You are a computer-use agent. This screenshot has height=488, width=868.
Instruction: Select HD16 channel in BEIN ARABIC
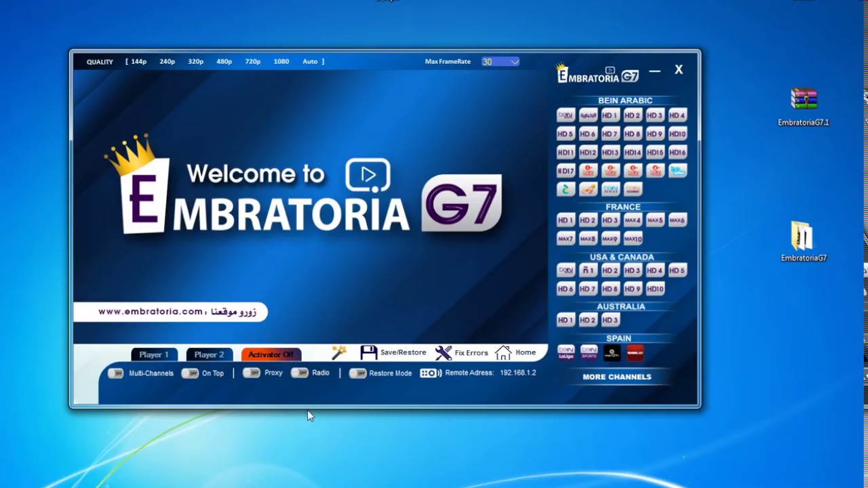677,152
